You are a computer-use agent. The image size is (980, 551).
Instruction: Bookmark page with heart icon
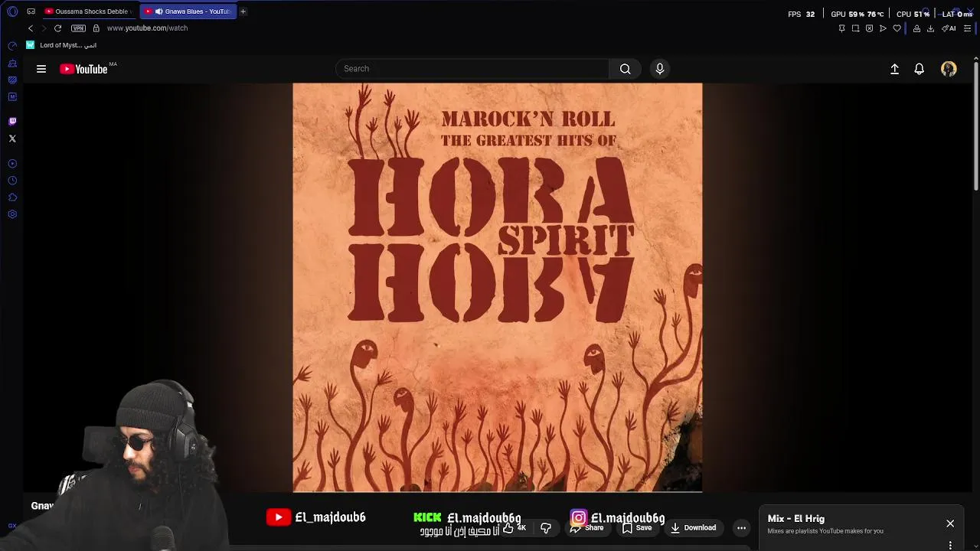click(897, 28)
